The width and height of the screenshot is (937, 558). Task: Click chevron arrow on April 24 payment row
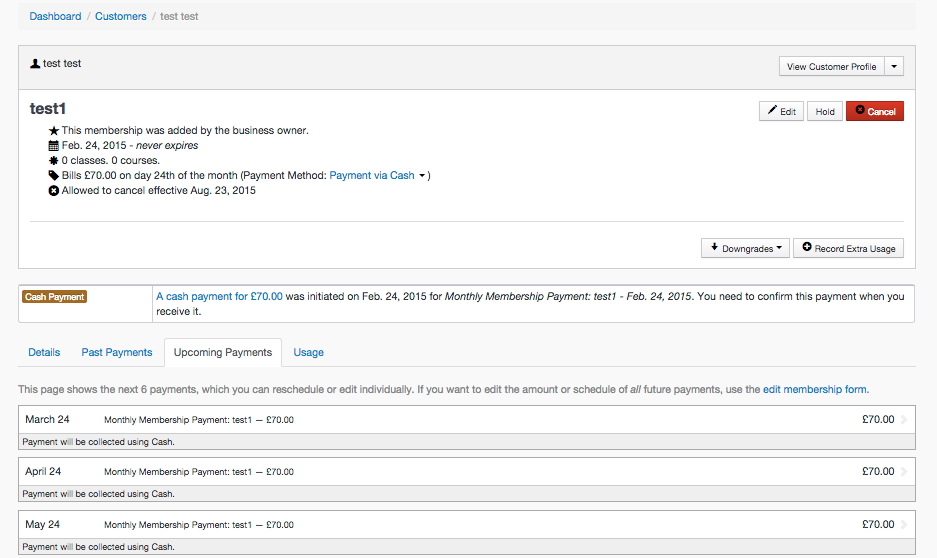coord(904,472)
